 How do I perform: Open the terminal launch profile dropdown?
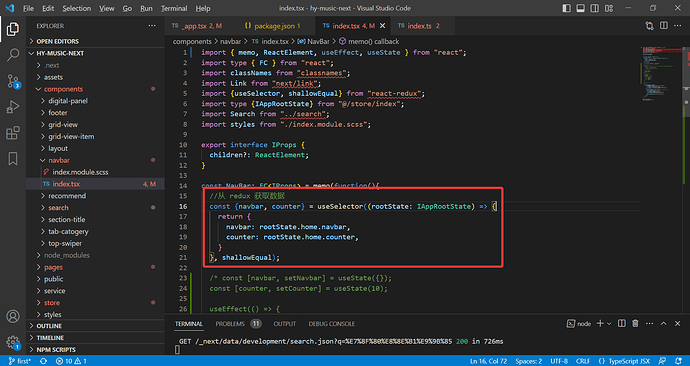click(609, 324)
